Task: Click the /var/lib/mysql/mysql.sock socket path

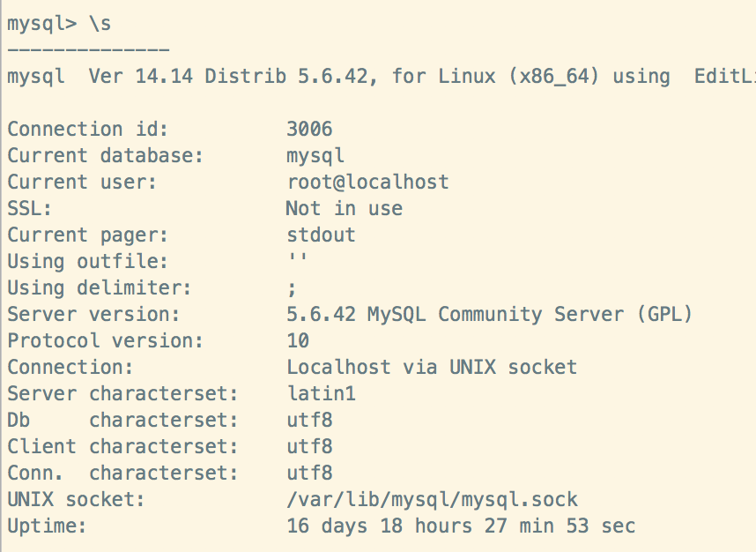Action: tap(432, 500)
